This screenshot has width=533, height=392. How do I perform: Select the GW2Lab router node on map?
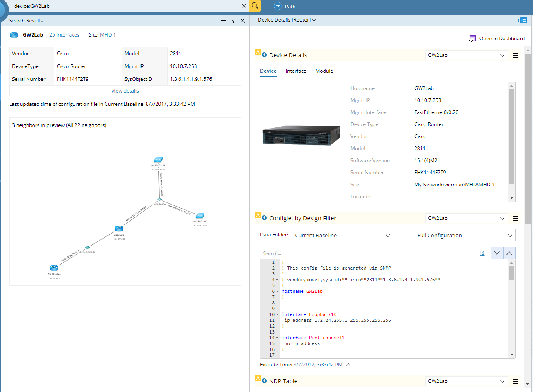119,229
